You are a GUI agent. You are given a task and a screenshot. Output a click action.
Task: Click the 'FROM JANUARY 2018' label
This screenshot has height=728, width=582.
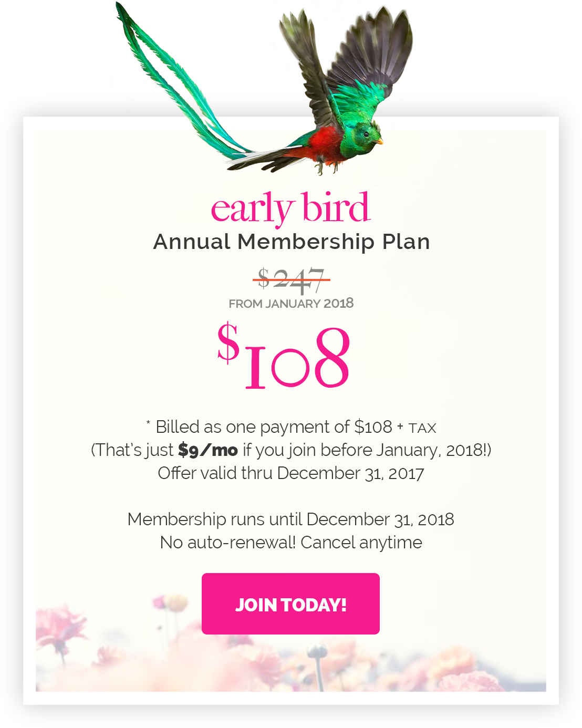291,304
